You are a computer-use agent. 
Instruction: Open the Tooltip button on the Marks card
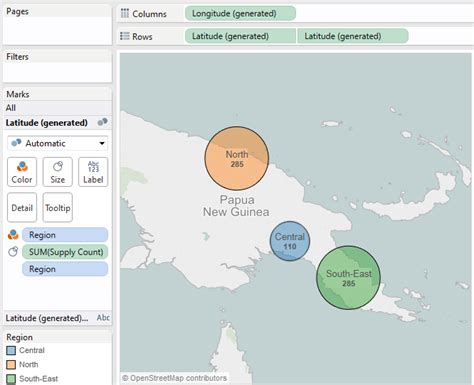pos(58,207)
